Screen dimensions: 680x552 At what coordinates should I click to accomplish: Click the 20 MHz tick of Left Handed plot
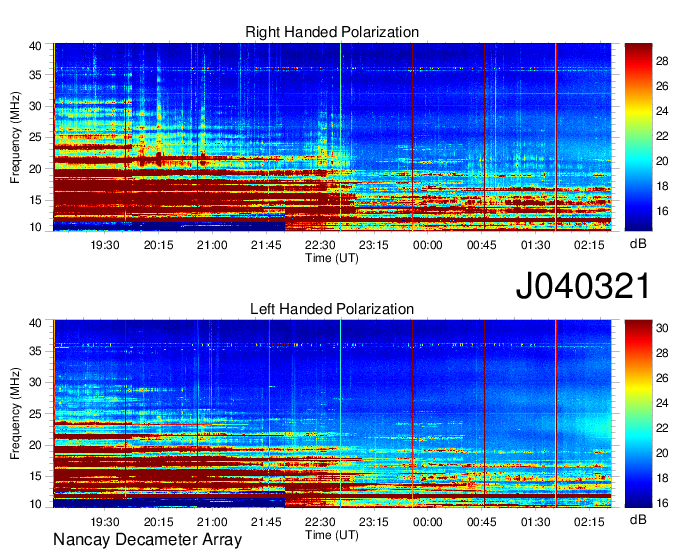35,445
